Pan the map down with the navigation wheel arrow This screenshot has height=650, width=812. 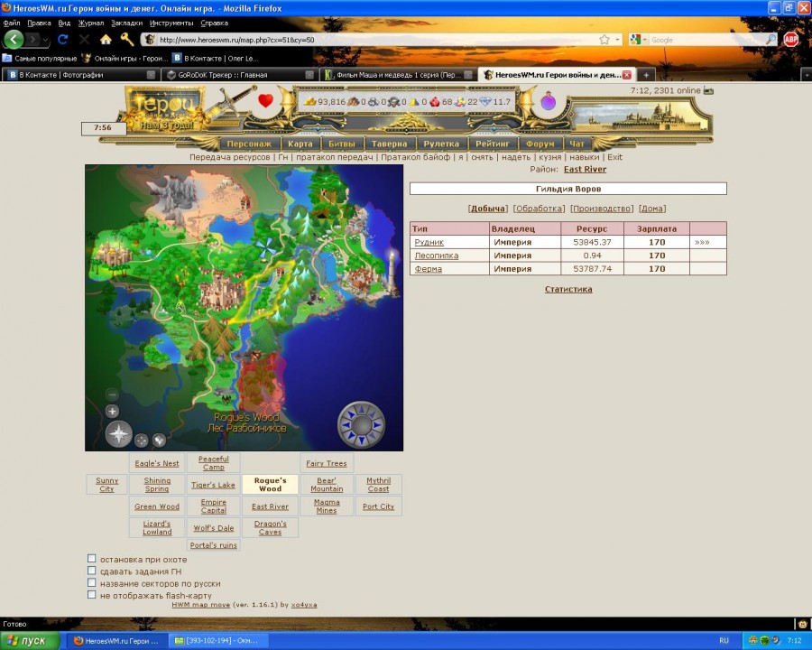(x=362, y=441)
